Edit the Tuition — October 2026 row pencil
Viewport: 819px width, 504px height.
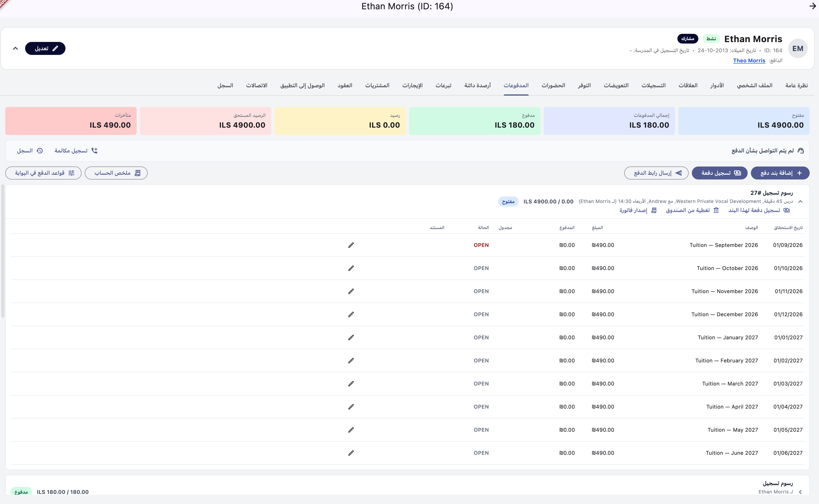(351, 268)
